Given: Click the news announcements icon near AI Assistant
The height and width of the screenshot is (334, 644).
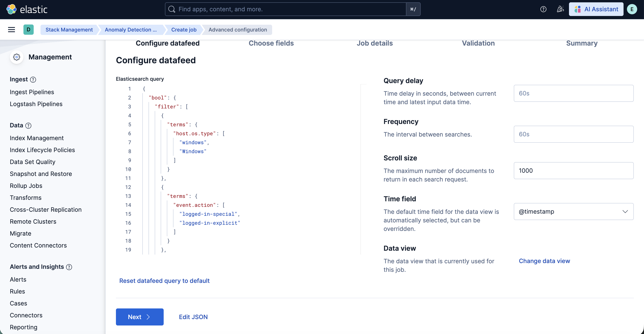Looking at the screenshot, I should [560, 9].
